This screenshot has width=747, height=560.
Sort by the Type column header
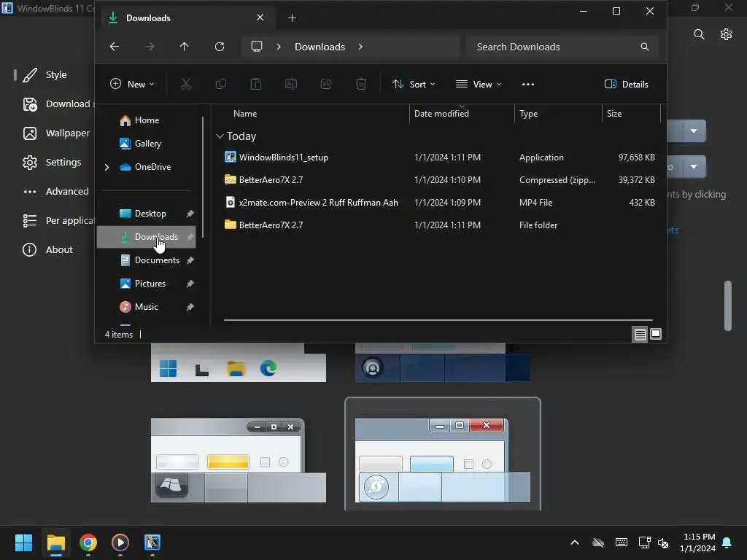click(x=529, y=113)
